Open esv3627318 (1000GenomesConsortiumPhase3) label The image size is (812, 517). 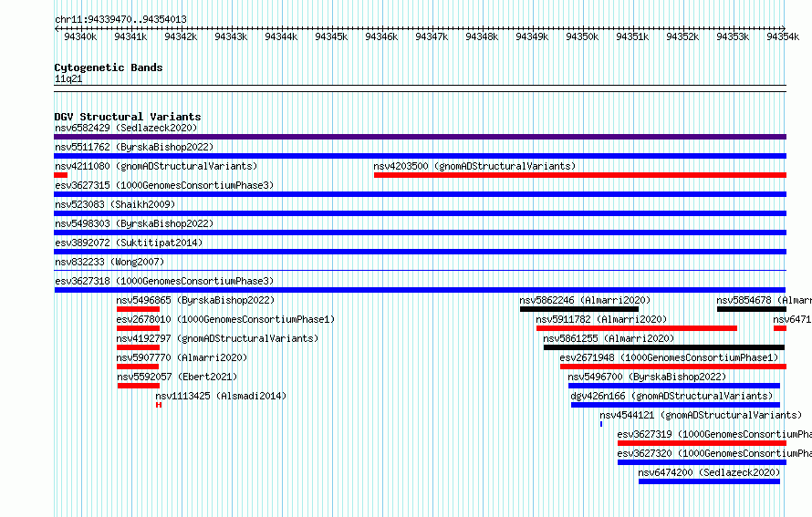(x=164, y=281)
